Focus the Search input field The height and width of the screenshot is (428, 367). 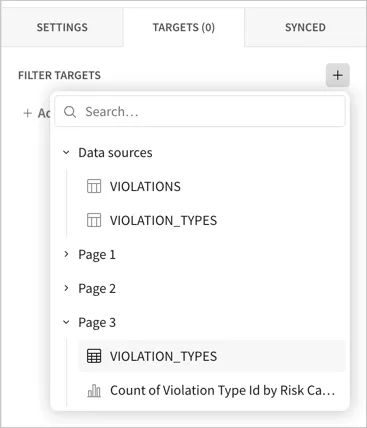[x=200, y=111]
